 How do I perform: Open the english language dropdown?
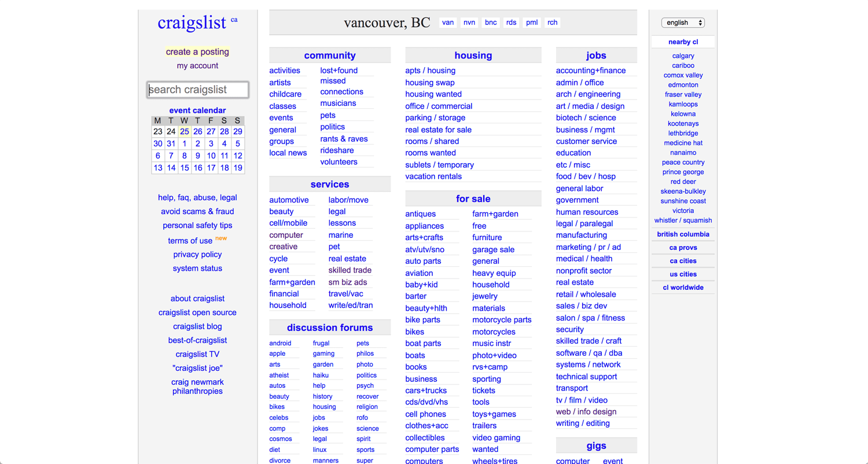point(683,23)
